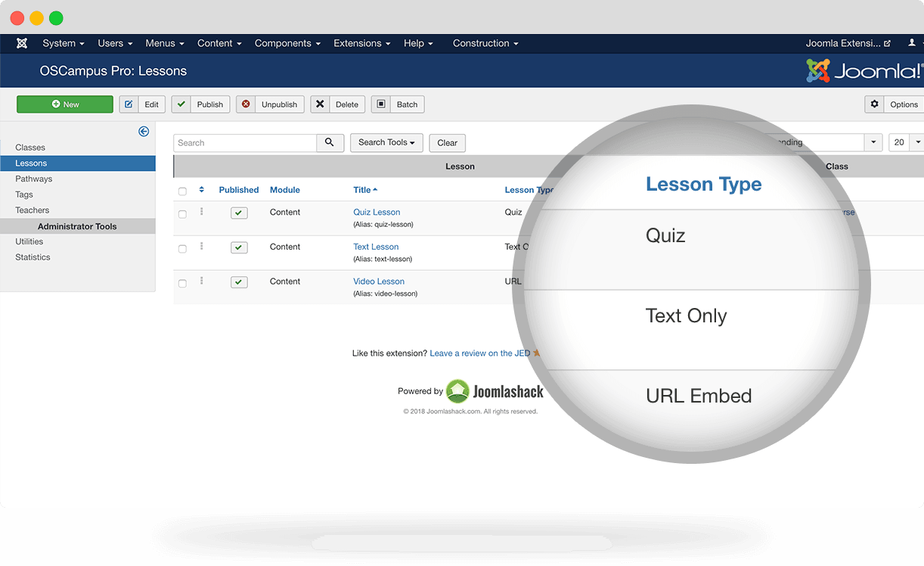Screen dimensions: 924x566
Task: Check the Video Lesson row checkbox
Action: (x=182, y=284)
